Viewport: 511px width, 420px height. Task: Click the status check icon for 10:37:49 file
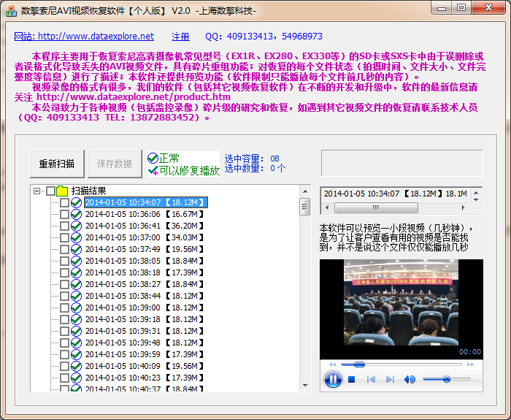tap(76, 250)
